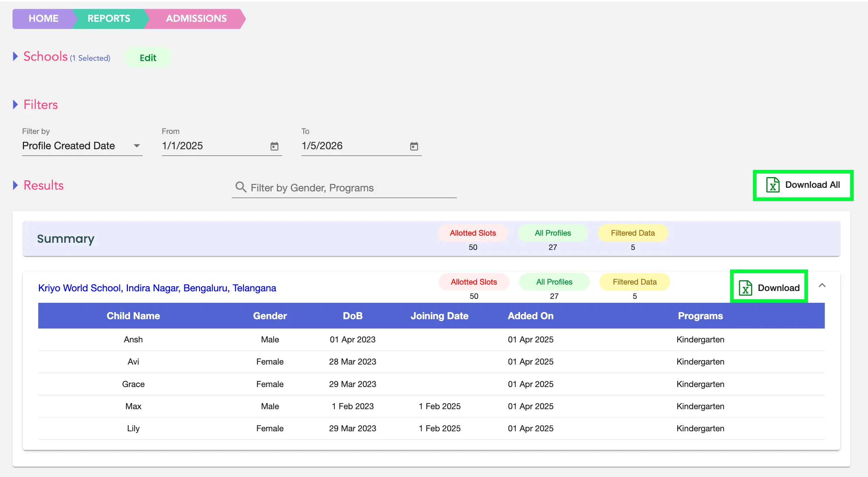The width and height of the screenshot is (868, 477).
Task: Click the Gender column header
Action: pos(270,316)
